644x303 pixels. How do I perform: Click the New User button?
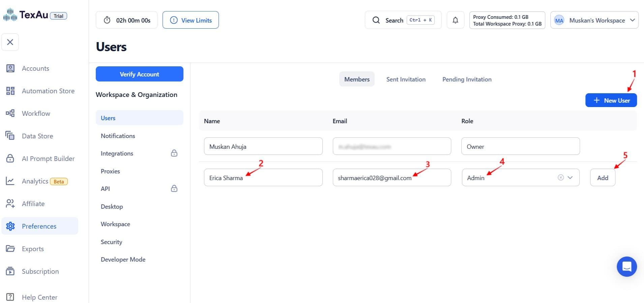[611, 100]
